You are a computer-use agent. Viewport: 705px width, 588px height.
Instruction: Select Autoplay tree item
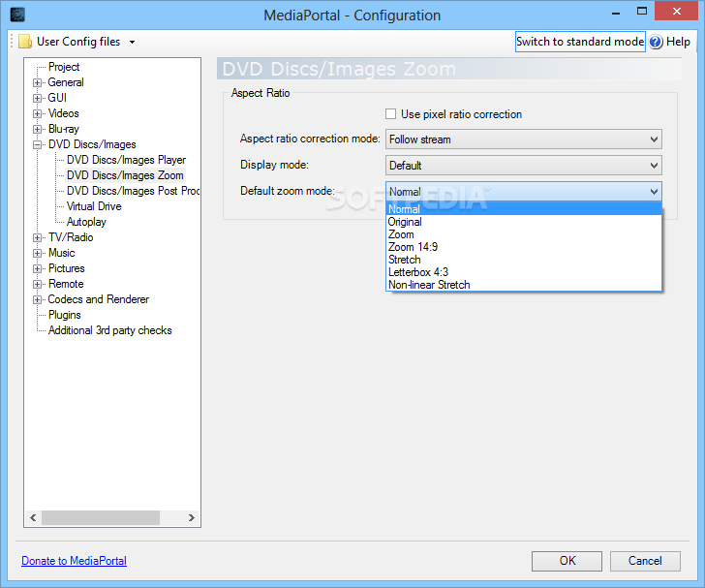tap(86, 222)
